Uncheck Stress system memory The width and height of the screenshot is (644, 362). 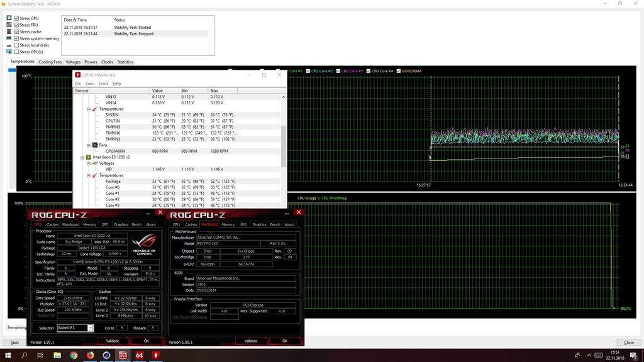click(x=16, y=38)
